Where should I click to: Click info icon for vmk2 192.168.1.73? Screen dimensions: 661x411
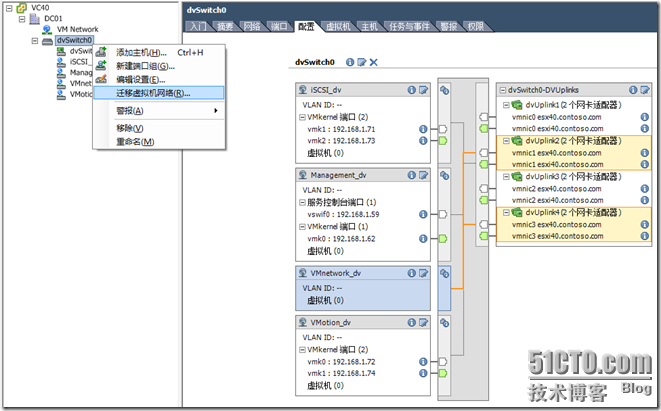pos(423,141)
